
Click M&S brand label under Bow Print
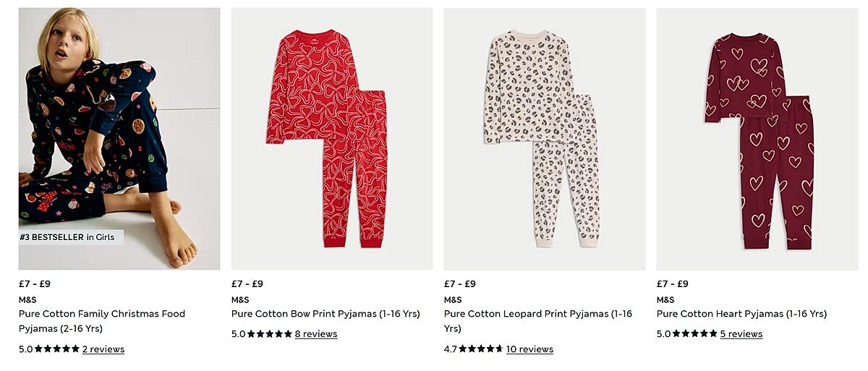pyautogui.click(x=240, y=299)
